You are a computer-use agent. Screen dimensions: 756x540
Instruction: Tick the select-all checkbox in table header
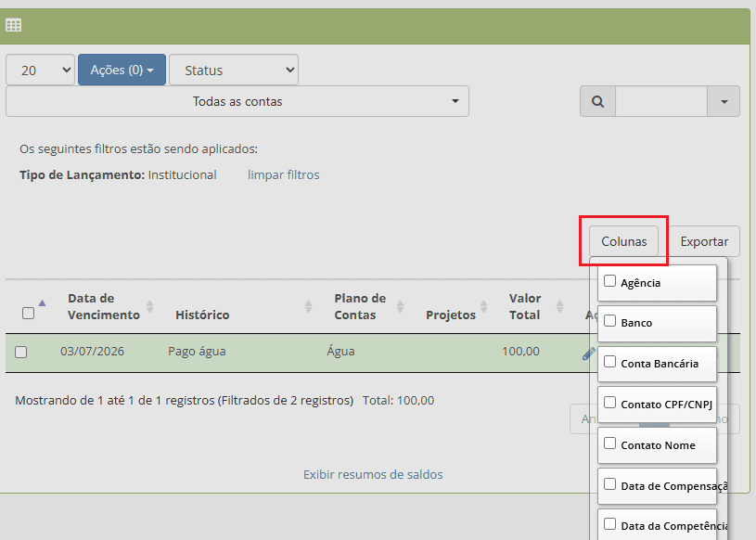[29, 314]
